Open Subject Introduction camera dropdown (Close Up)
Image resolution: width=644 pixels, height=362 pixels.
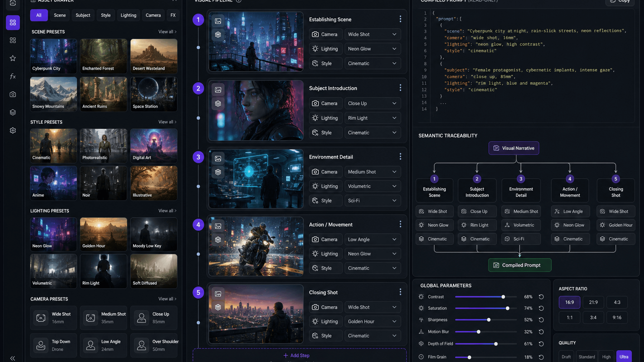373,103
